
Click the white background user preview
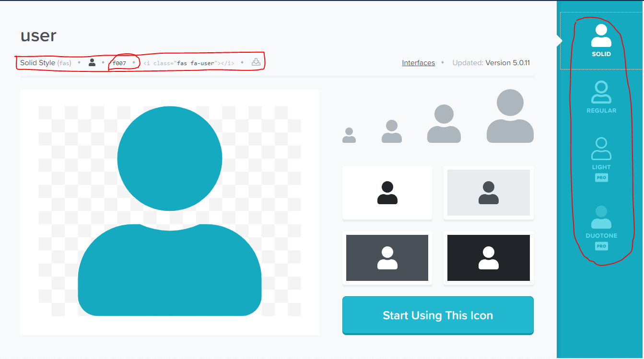click(x=387, y=193)
